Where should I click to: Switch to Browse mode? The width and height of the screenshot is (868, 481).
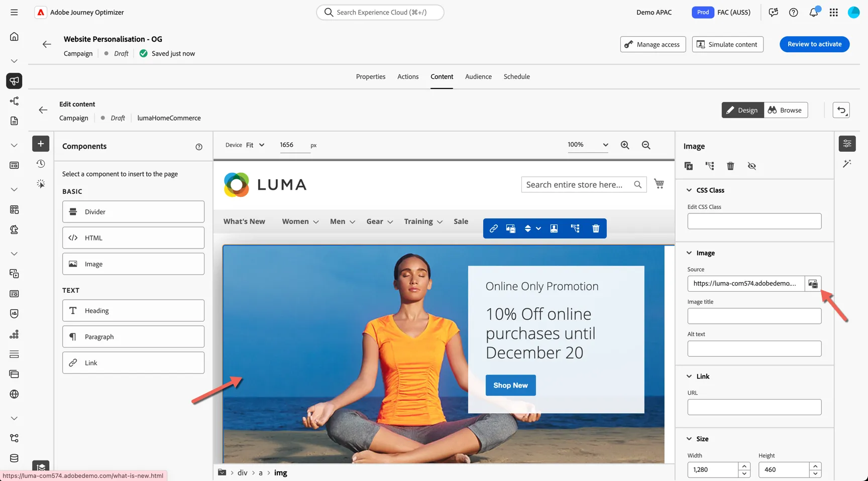pyautogui.click(x=786, y=110)
